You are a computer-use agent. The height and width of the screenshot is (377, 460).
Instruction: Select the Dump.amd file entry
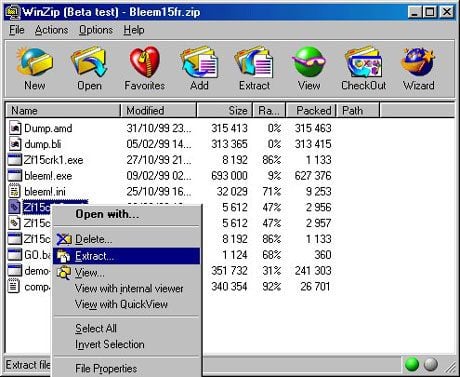[170, 128]
